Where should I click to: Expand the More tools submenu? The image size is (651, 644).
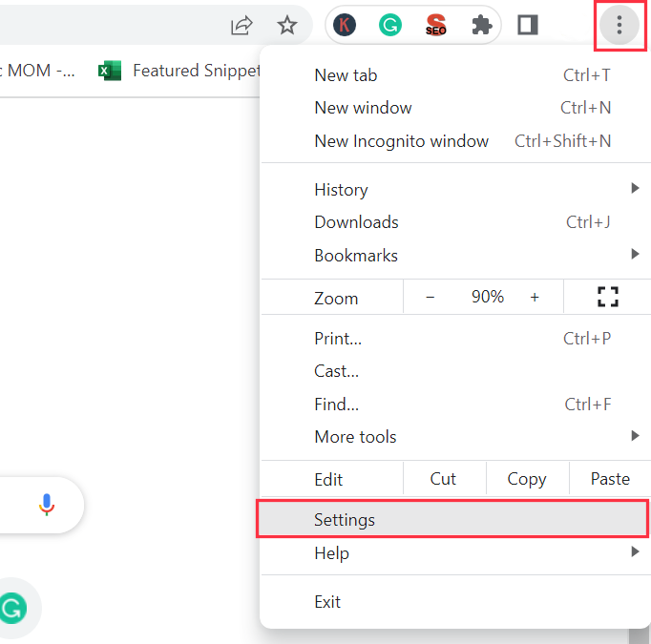(456, 437)
